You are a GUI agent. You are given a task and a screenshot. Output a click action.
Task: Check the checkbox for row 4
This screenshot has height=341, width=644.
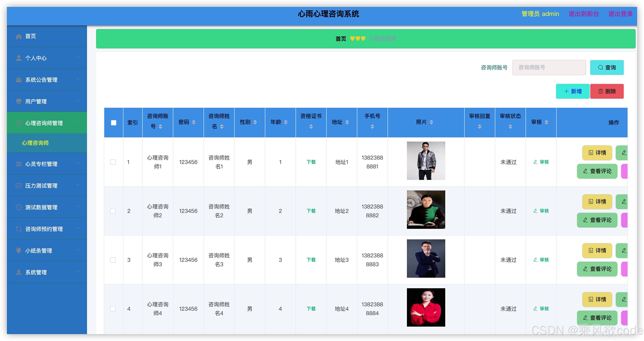(113, 309)
